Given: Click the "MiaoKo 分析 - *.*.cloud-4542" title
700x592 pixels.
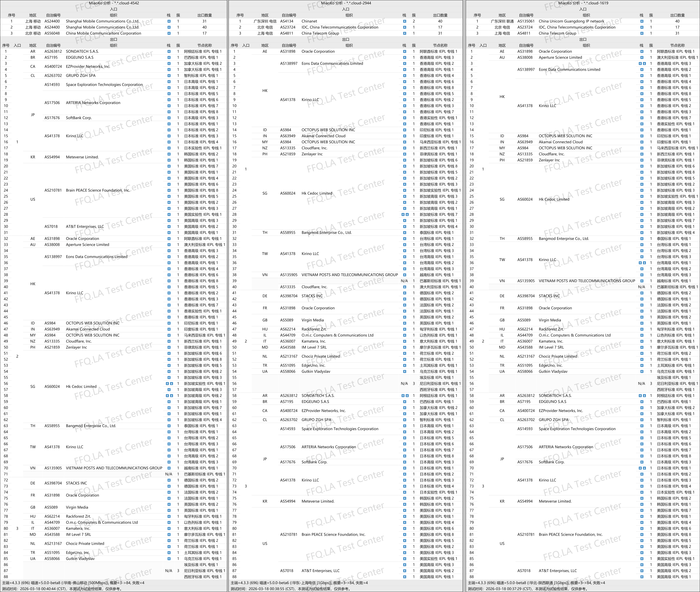Looking at the screenshot, I should (114, 3).
